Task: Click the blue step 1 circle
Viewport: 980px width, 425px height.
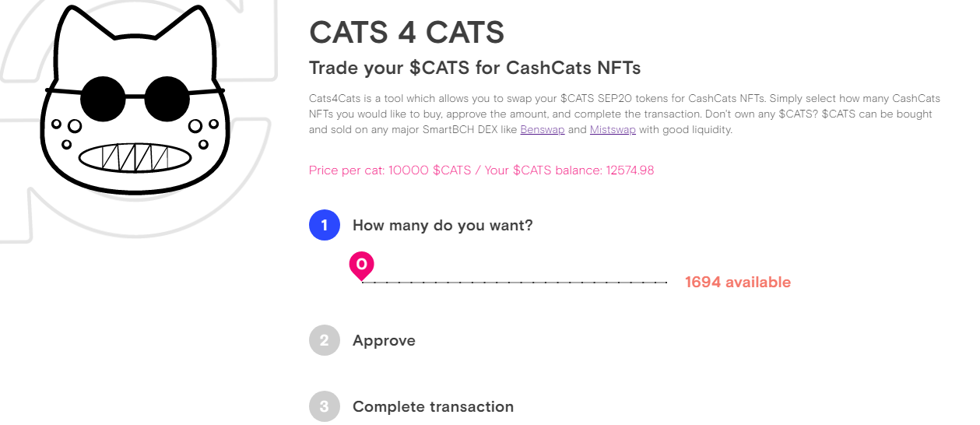Action: tap(325, 226)
